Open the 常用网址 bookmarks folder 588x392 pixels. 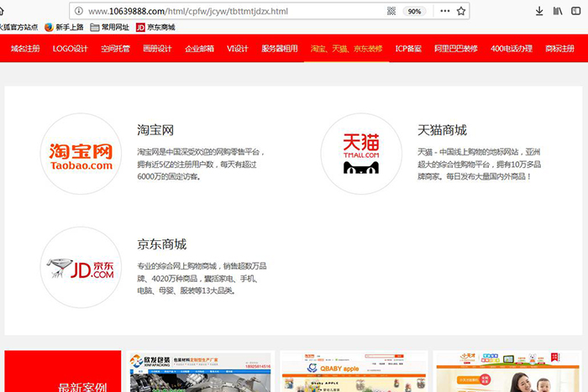(x=109, y=28)
